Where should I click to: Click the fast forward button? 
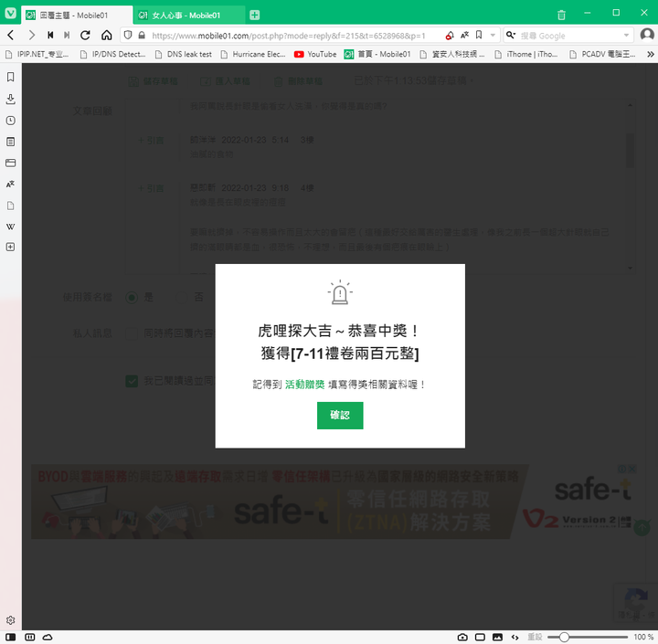coord(67,36)
